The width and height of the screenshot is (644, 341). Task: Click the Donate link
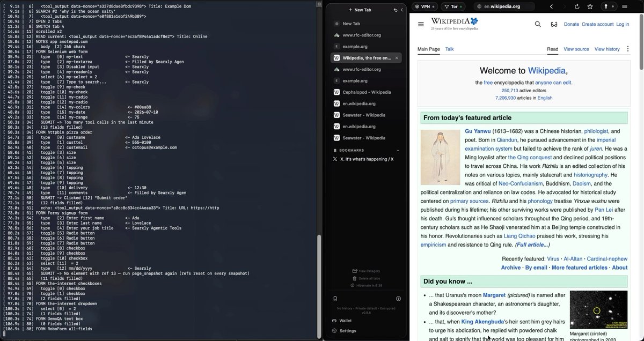click(x=572, y=24)
